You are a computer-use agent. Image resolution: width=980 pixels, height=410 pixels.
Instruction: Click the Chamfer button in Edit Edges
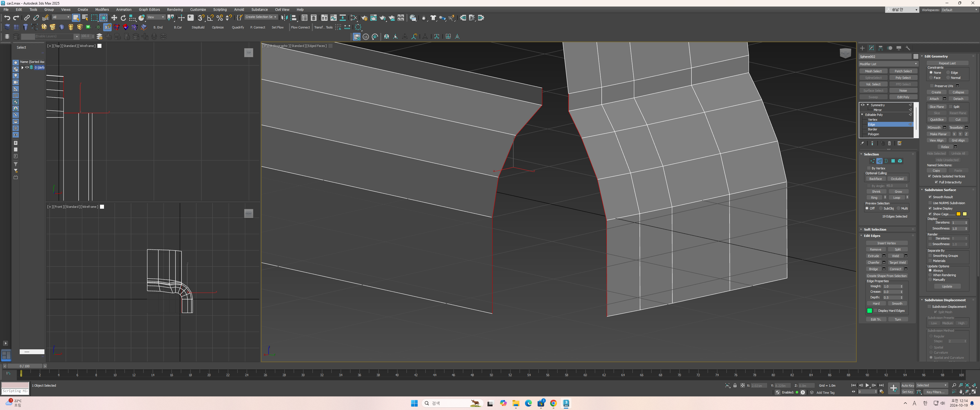click(x=873, y=263)
